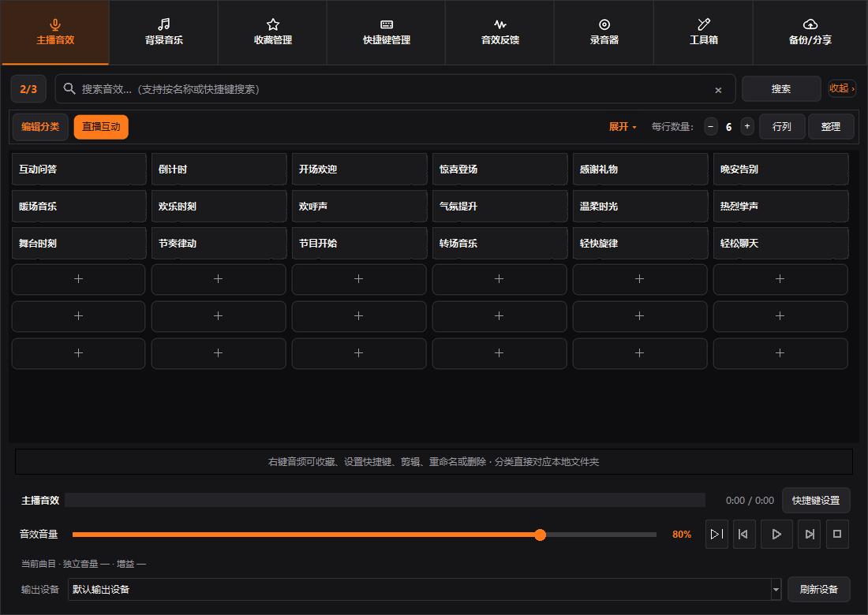This screenshot has height=615, width=868.
Task: Open the 备份/分享 tab
Action: coord(810,32)
